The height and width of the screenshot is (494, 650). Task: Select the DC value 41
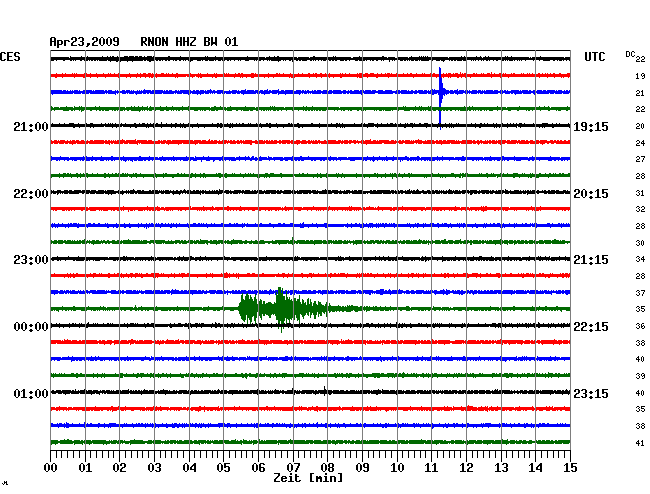[x=640, y=443]
